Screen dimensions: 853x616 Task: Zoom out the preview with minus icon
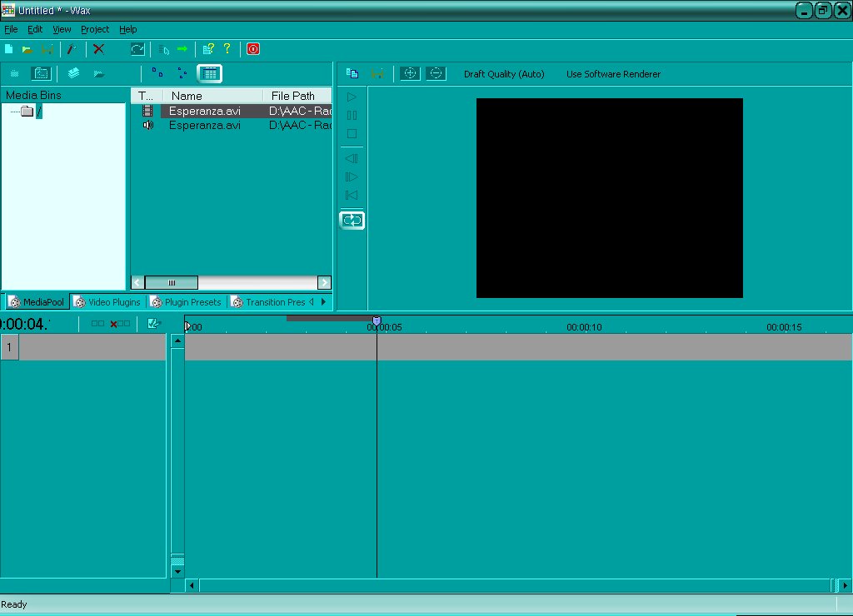pyautogui.click(x=436, y=73)
